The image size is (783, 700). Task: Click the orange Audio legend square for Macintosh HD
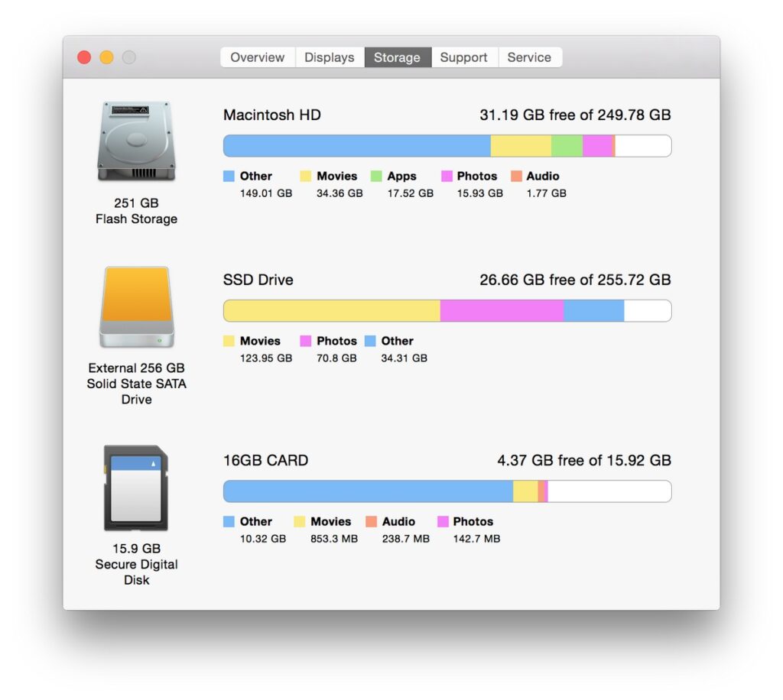517,176
